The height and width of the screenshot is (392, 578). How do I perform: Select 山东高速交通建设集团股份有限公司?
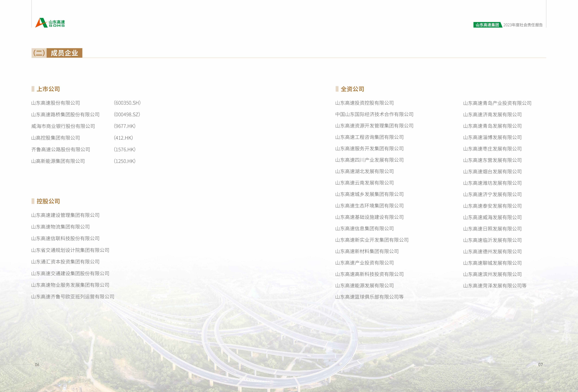(70, 273)
